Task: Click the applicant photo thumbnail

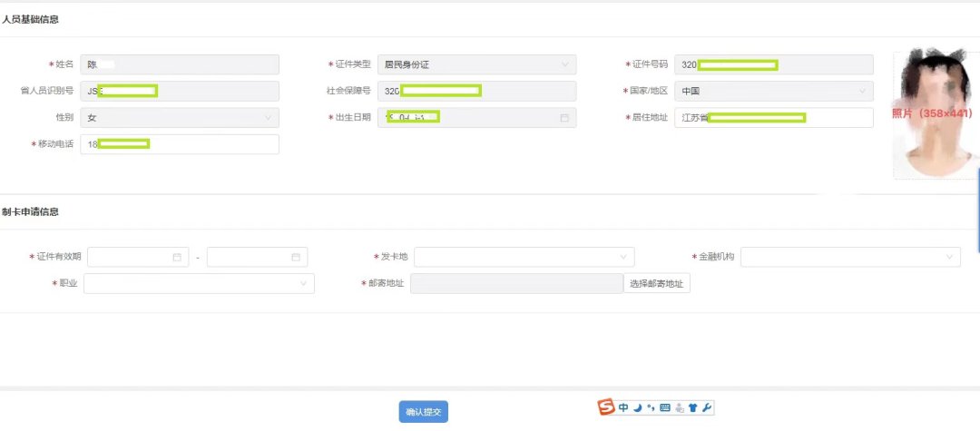Action: [935, 114]
